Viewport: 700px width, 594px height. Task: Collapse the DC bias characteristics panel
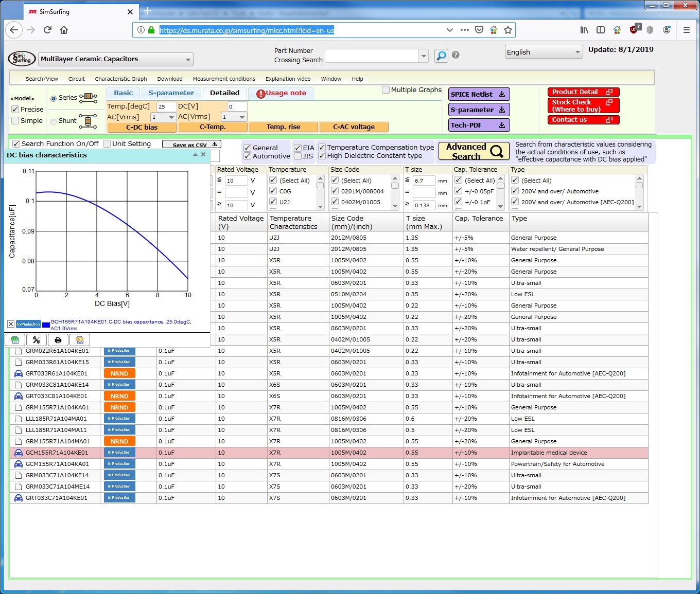click(x=196, y=154)
